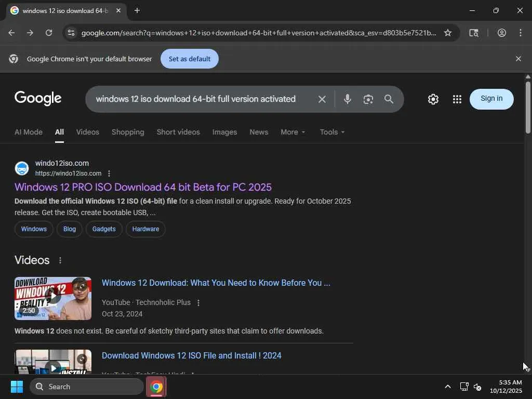This screenshot has height=399, width=532.
Task: Select the All results tab
Action: click(59, 132)
